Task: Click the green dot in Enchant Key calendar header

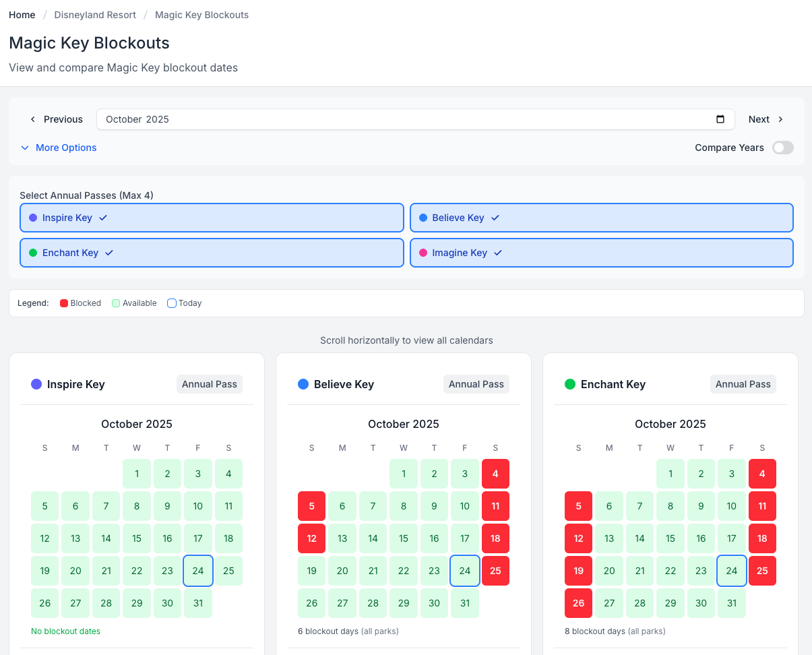Action: pos(570,384)
